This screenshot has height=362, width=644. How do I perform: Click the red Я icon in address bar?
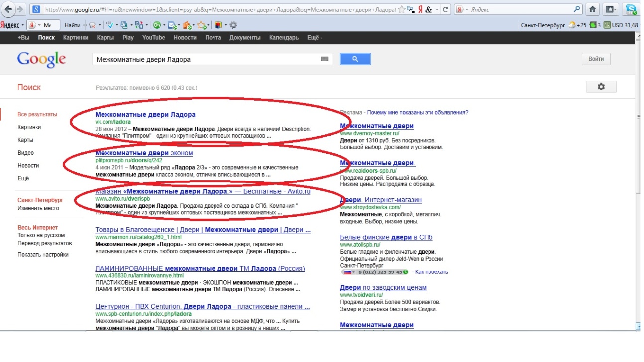[421, 9]
